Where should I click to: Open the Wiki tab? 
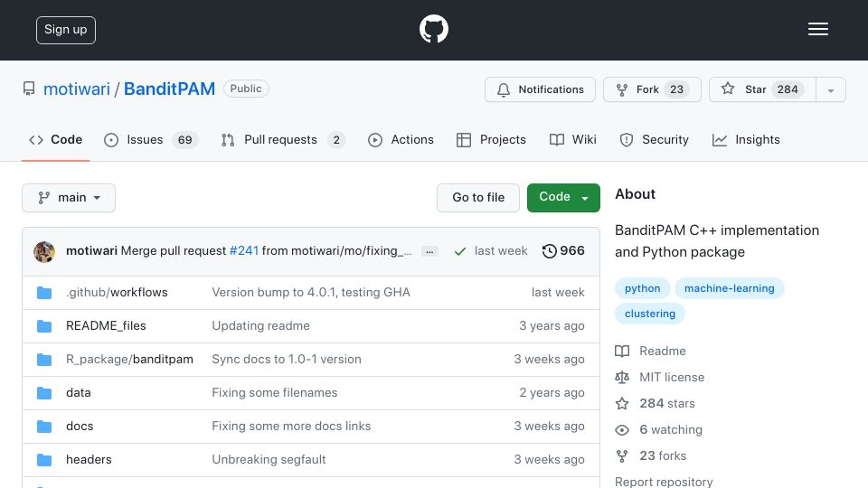point(573,139)
